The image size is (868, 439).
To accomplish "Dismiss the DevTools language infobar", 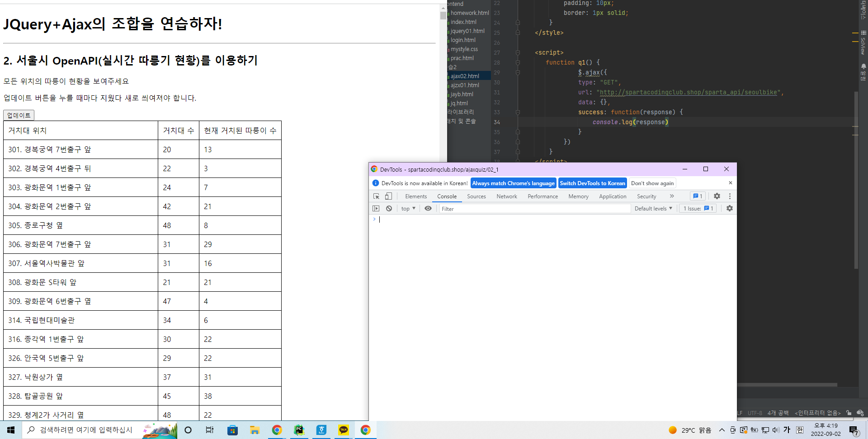I will [730, 182].
